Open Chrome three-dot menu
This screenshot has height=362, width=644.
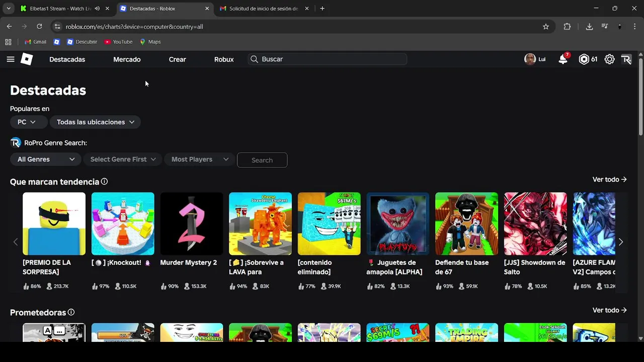click(x=634, y=27)
